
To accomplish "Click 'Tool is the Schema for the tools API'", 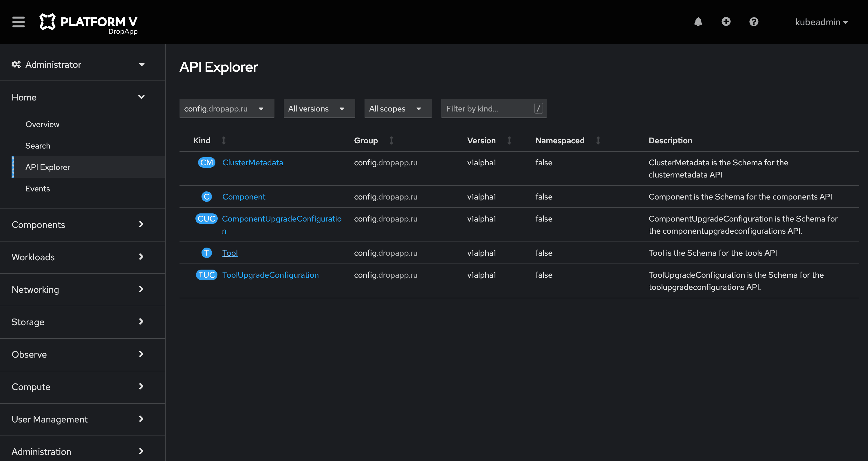I will coord(713,253).
